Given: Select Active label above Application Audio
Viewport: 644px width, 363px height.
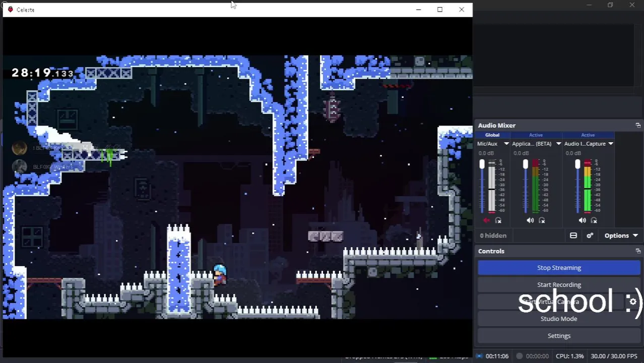Looking at the screenshot, I should tap(536, 135).
